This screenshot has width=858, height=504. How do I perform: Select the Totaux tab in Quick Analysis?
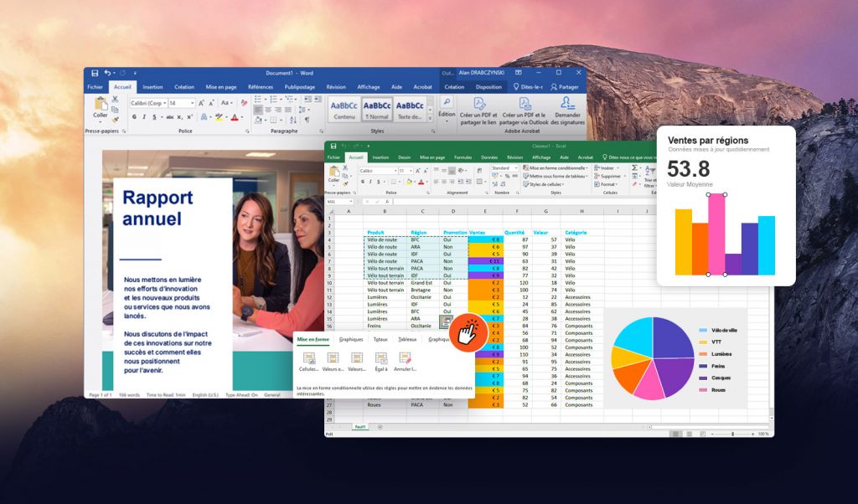tap(380, 339)
